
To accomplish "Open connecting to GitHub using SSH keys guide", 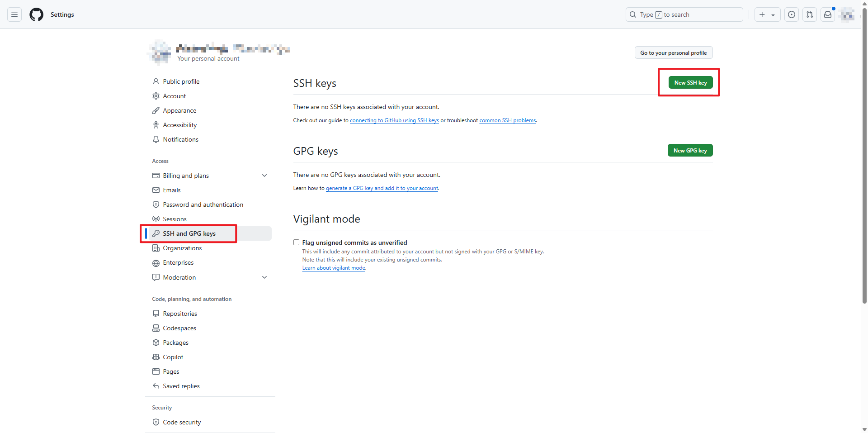I will pos(394,120).
